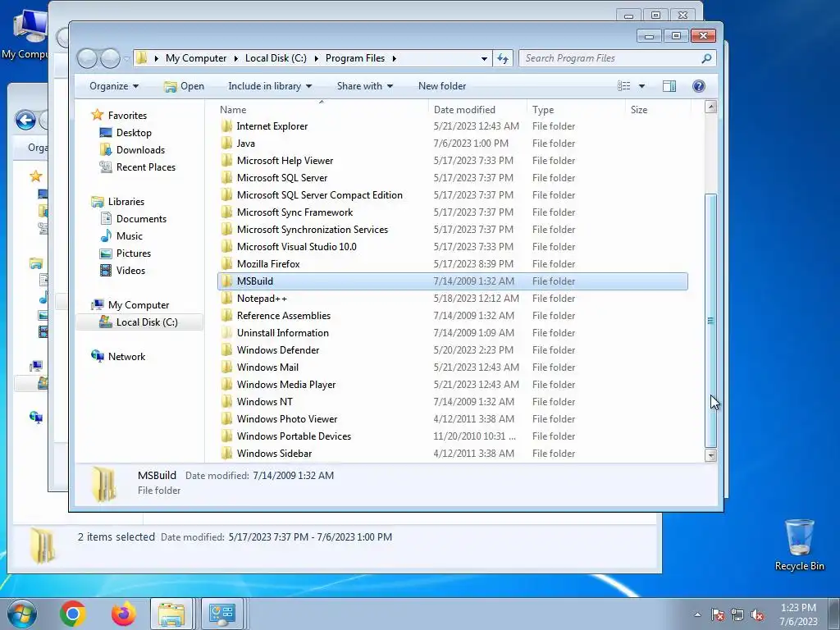Click the New folder button
Screen dimensions: 840x630
click(442, 86)
